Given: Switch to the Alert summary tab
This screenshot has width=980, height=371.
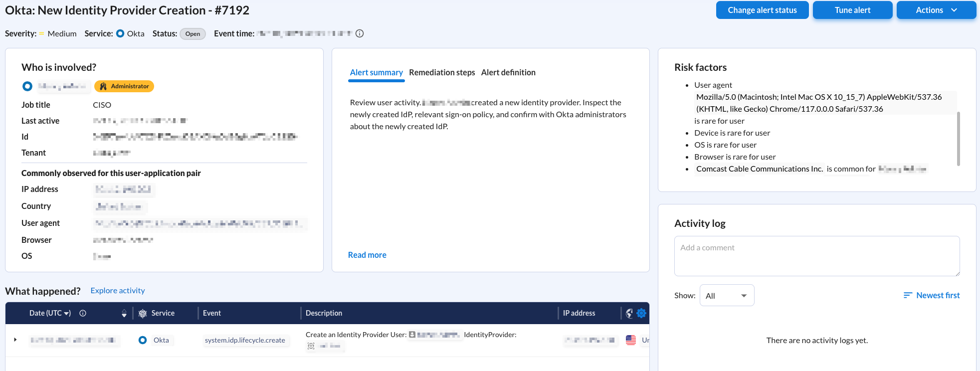Looking at the screenshot, I should pos(376,72).
